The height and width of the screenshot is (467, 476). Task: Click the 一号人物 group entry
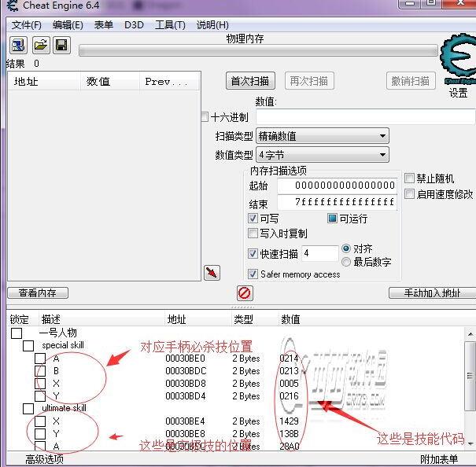pos(57,333)
